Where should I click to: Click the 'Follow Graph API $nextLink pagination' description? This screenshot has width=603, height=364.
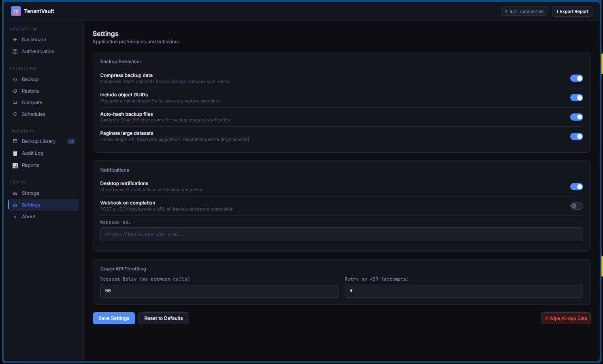click(175, 140)
